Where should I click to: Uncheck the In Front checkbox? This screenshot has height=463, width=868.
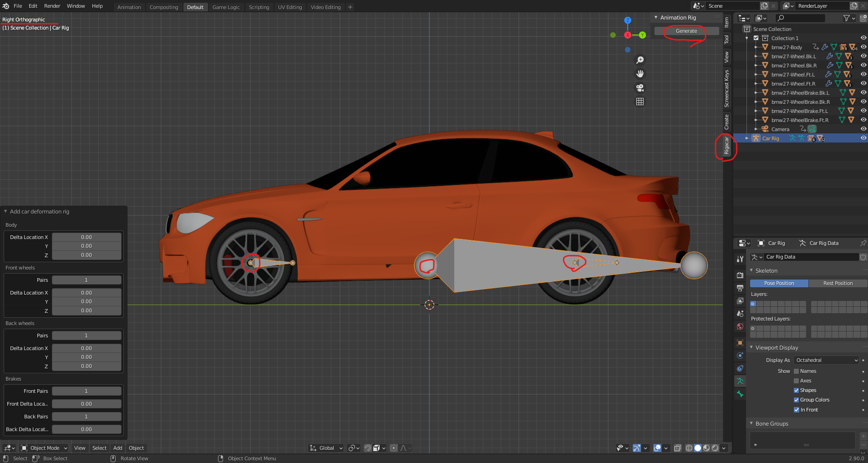click(797, 410)
